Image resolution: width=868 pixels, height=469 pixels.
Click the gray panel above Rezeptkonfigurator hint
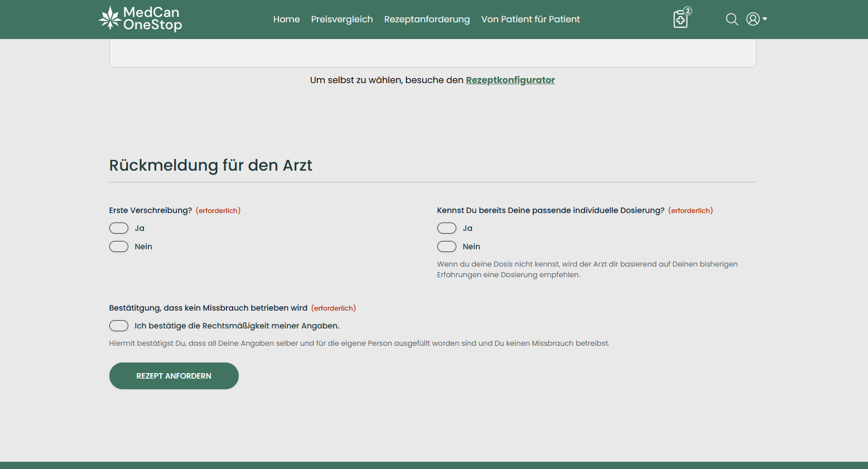[432, 53]
